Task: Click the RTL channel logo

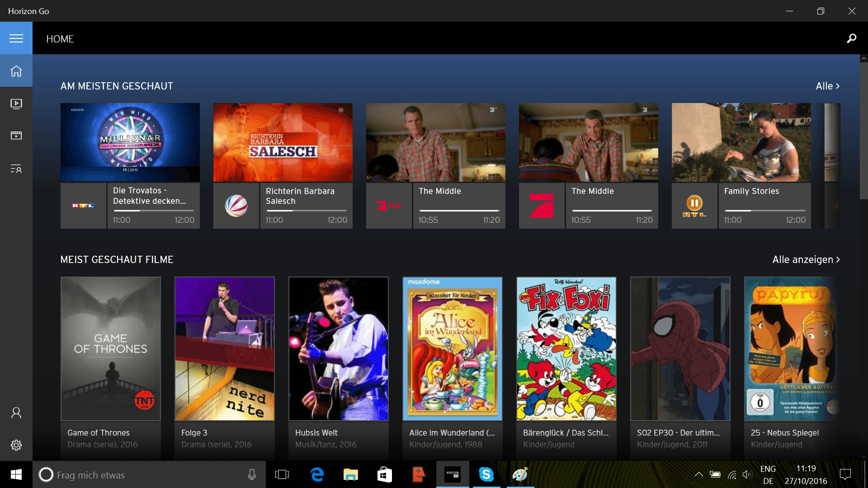Action: [83, 206]
